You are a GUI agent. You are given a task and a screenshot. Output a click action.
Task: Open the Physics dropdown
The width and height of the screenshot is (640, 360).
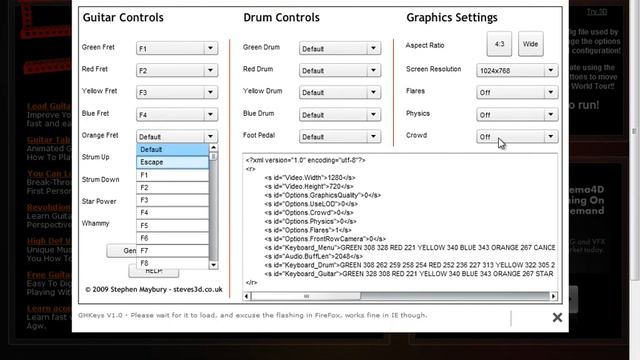coord(517,115)
